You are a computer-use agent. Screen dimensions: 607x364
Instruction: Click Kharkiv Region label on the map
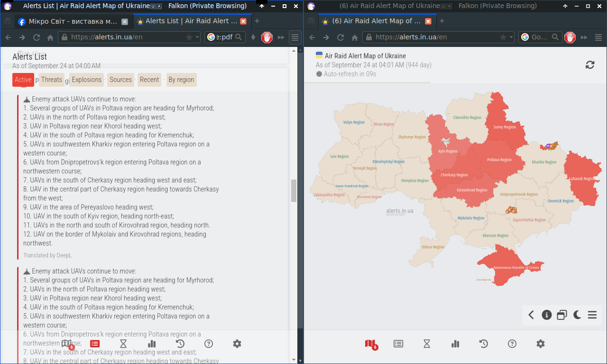pos(544,162)
